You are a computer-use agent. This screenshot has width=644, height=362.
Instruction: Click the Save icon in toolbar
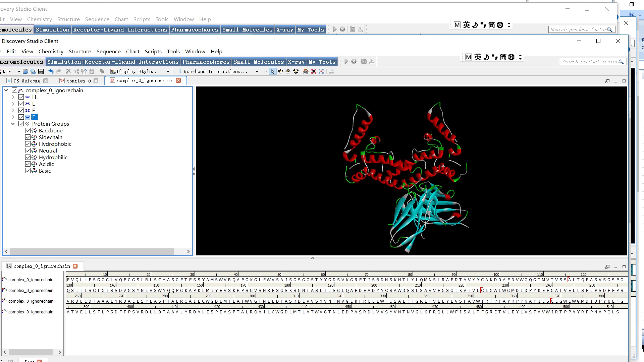[41, 71]
